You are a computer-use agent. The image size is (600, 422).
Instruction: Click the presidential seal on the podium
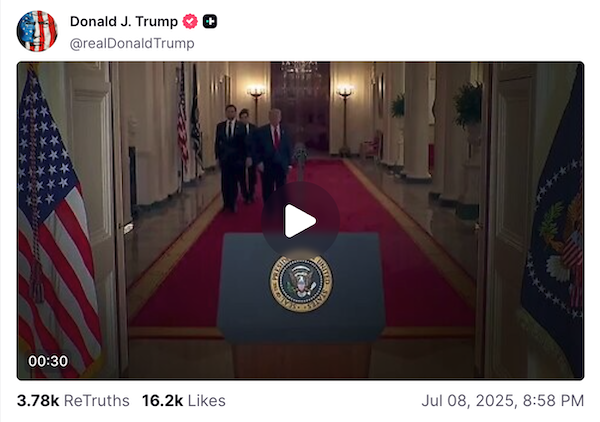pyautogui.click(x=301, y=283)
